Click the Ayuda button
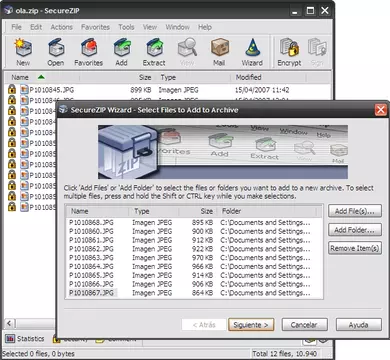 coord(359,325)
